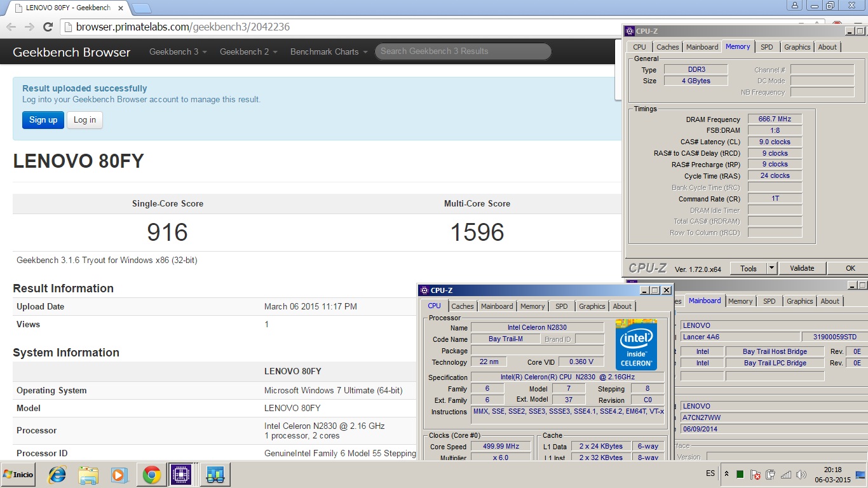Select Mainboard tab in front CPU-Z window
The image size is (868, 488).
[497, 306]
